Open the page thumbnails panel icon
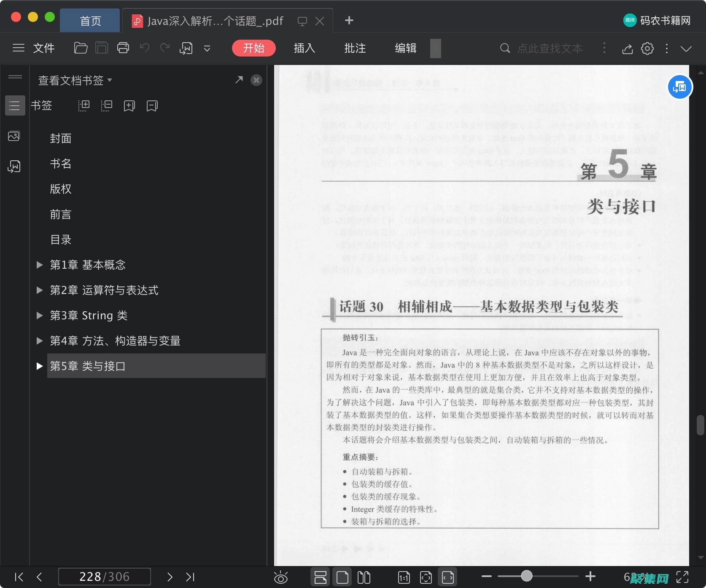706x588 pixels. click(15, 136)
